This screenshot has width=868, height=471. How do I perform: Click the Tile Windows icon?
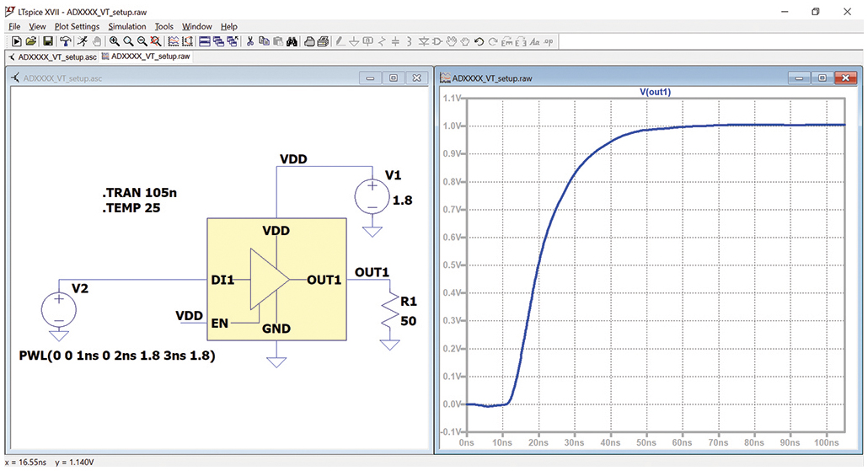click(x=205, y=41)
